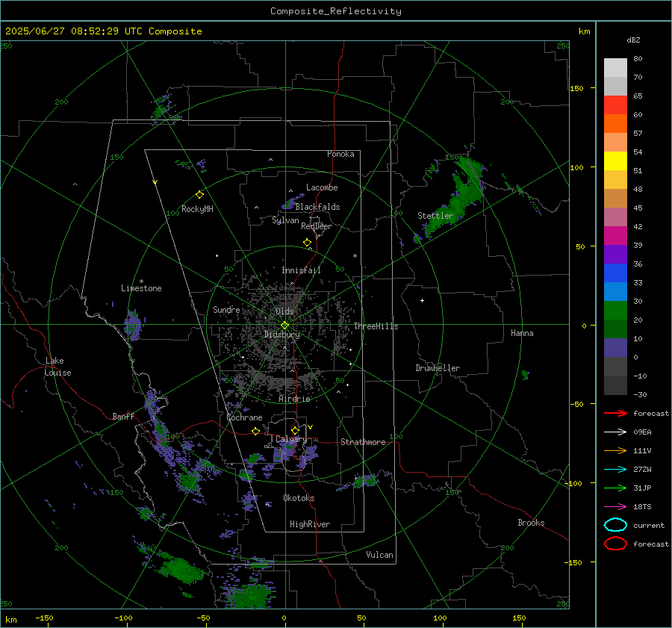Click the Sundre label
672x628 pixels.
pyautogui.click(x=226, y=309)
